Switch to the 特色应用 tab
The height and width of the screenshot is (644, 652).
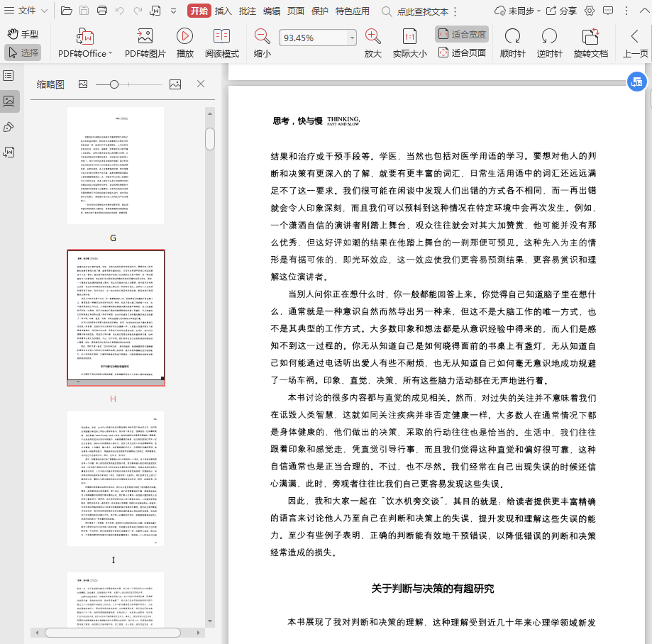click(353, 11)
